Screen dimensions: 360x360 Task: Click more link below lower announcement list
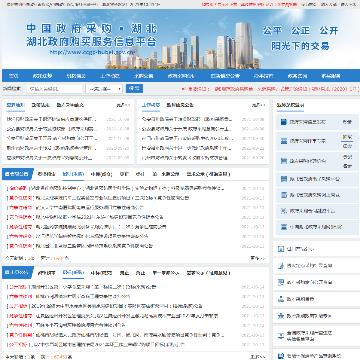tap(257, 357)
